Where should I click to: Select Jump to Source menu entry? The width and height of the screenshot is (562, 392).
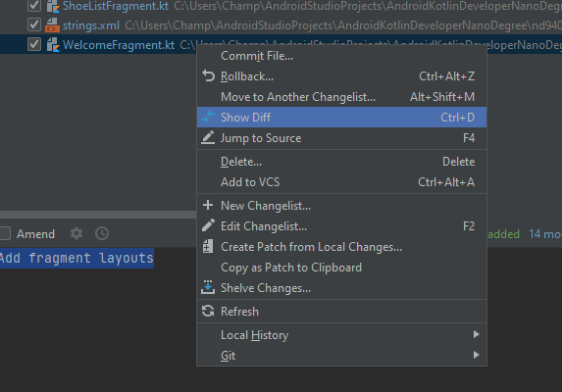tap(341, 138)
